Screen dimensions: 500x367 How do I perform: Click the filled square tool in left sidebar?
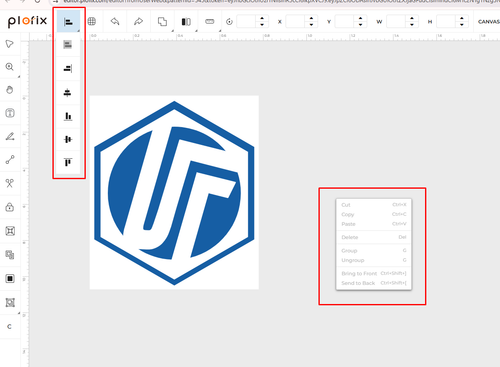click(x=10, y=278)
